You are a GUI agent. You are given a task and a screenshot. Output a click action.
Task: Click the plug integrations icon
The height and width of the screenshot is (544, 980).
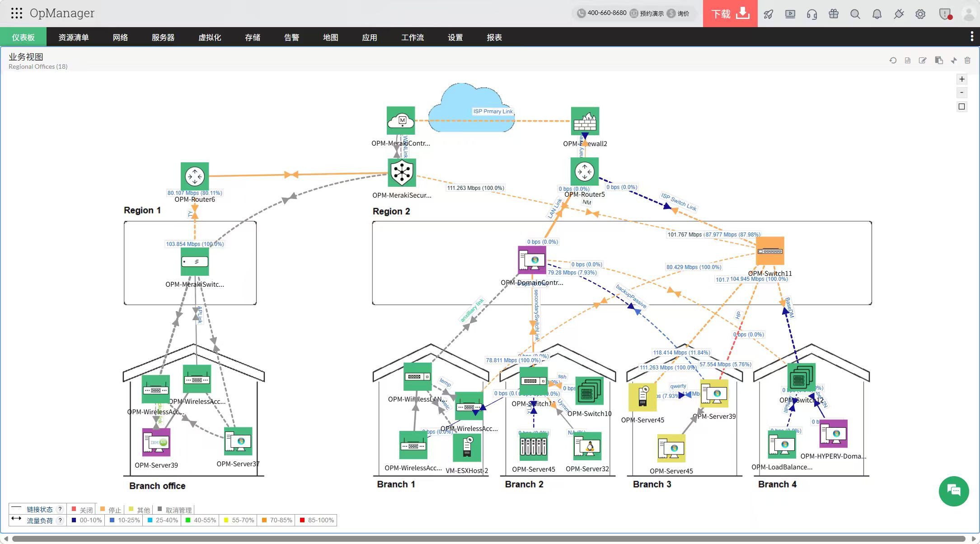[899, 14]
